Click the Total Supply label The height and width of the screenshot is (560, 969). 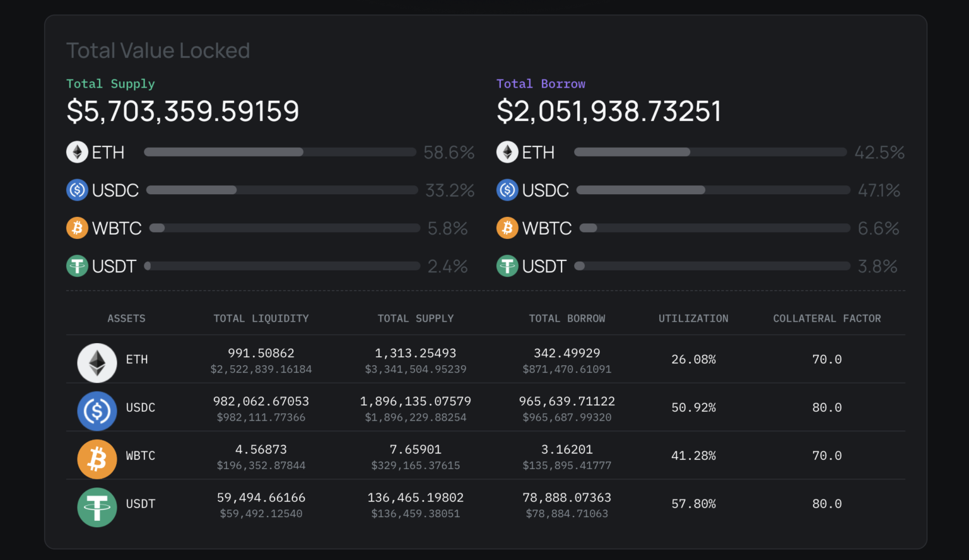110,83
